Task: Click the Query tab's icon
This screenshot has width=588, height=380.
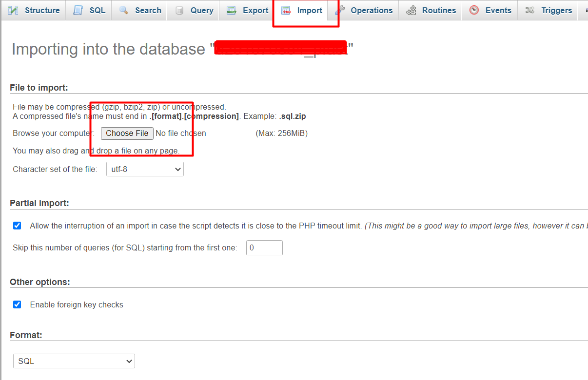Action: click(x=179, y=10)
